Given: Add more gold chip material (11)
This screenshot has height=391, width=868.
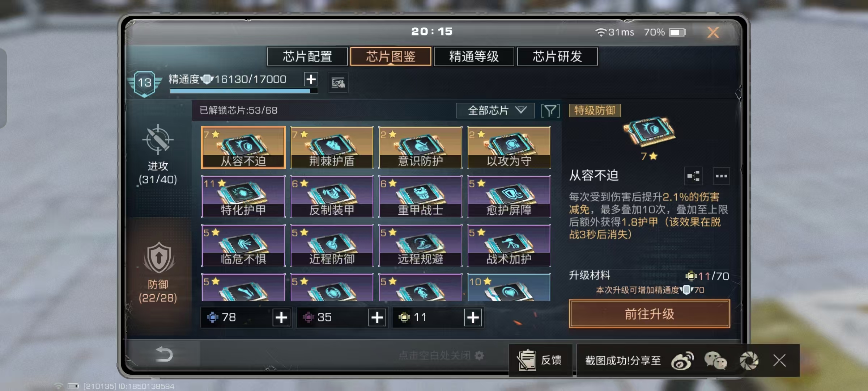Looking at the screenshot, I should point(473,318).
